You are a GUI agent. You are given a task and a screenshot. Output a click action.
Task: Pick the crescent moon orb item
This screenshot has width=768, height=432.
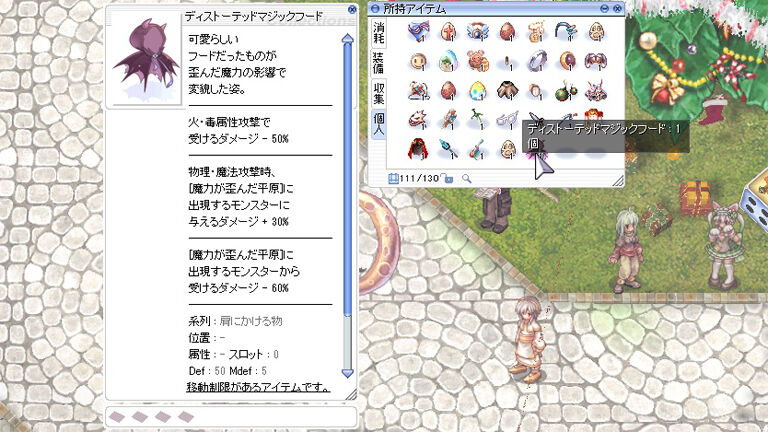click(x=566, y=62)
